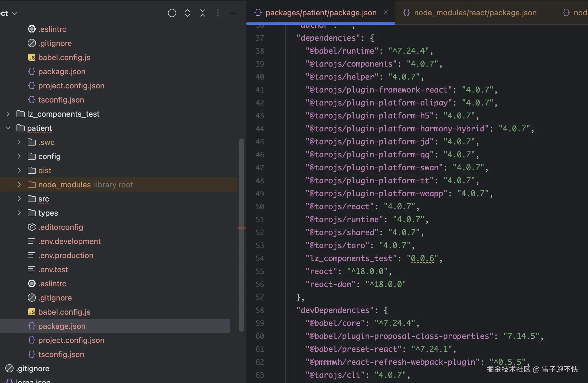Close the packages/patient/package.json tab
Image resolution: width=588 pixels, height=383 pixels.
386,13
